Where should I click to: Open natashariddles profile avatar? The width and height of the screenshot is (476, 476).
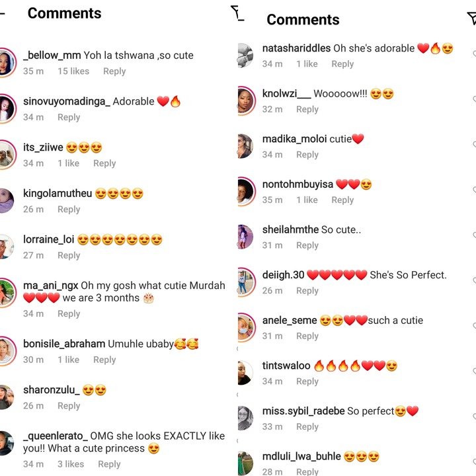click(x=245, y=56)
